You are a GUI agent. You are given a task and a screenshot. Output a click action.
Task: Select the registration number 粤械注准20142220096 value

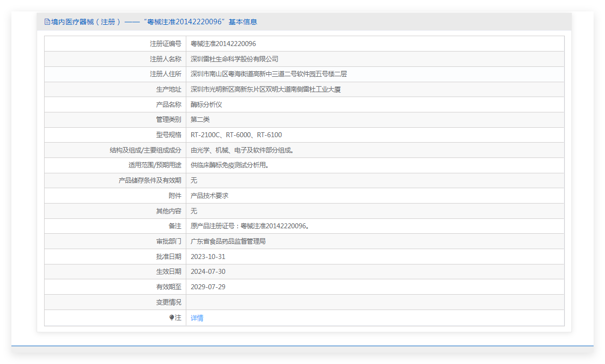pyautogui.click(x=223, y=44)
